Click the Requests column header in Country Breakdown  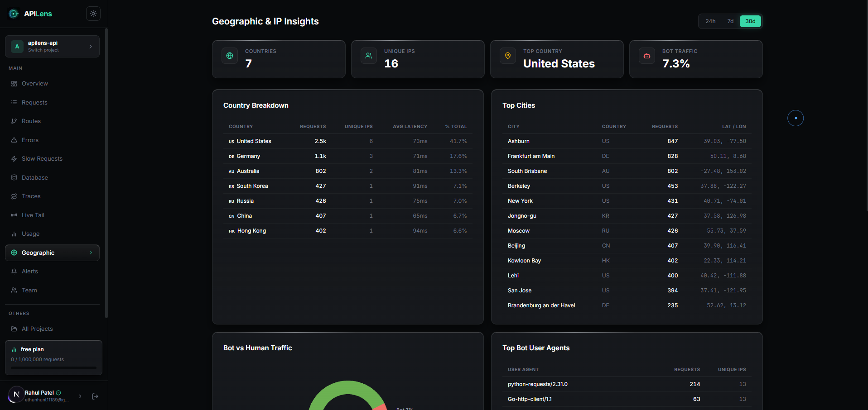(x=313, y=127)
